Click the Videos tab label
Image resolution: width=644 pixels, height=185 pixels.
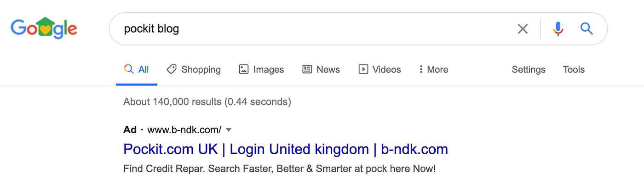tap(387, 69)
